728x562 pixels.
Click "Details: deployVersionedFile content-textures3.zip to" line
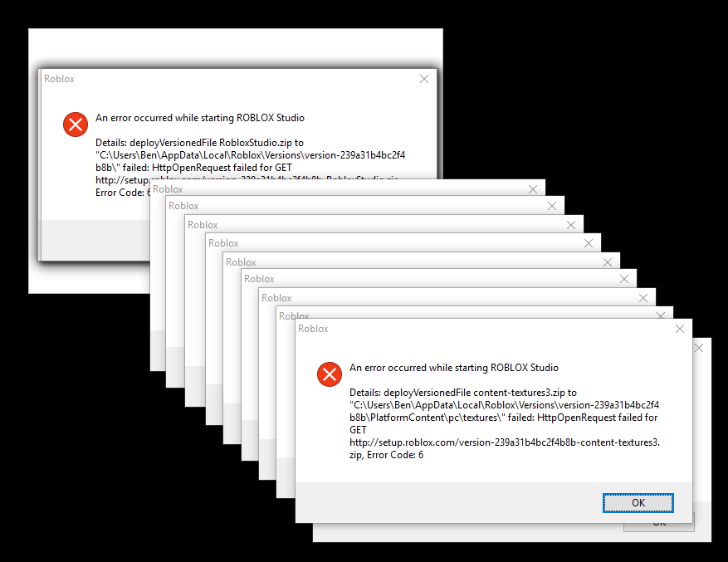pyautogui.click(x=463, y=393)
